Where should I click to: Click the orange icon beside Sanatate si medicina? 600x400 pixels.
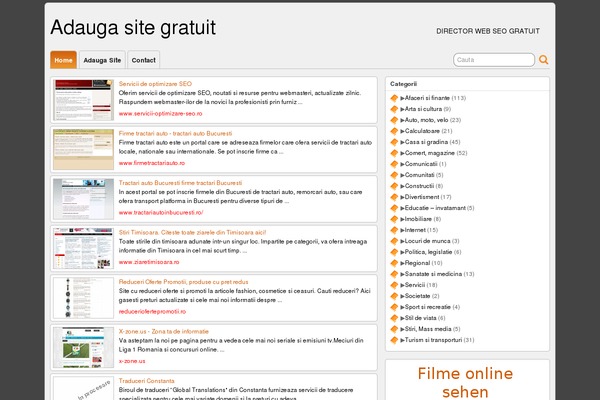coord(394,274)
